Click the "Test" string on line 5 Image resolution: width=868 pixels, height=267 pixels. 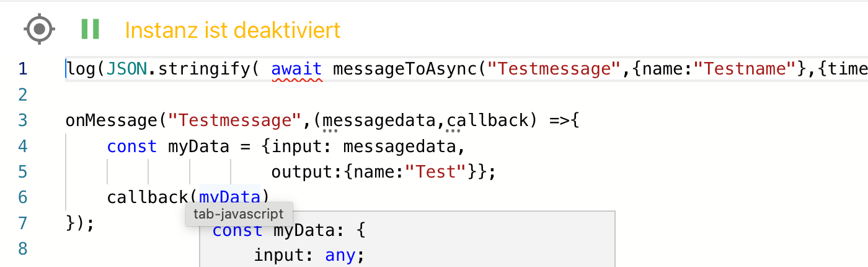436,172
